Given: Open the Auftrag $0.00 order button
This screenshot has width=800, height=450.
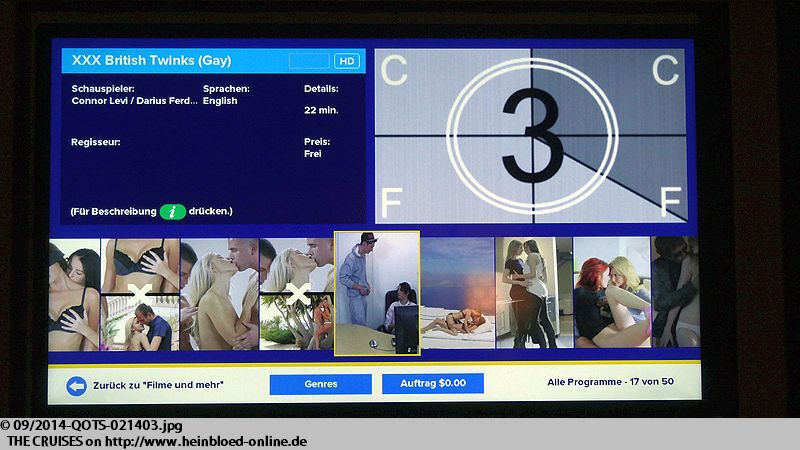Looking at the screenshot, I should click(x=433, y=383).
